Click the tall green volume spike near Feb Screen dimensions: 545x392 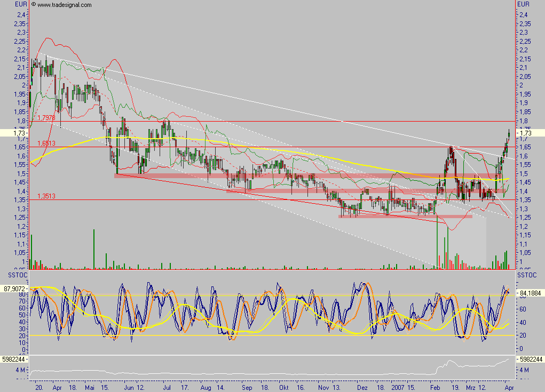pyautogui.click(x=438, y=240)
